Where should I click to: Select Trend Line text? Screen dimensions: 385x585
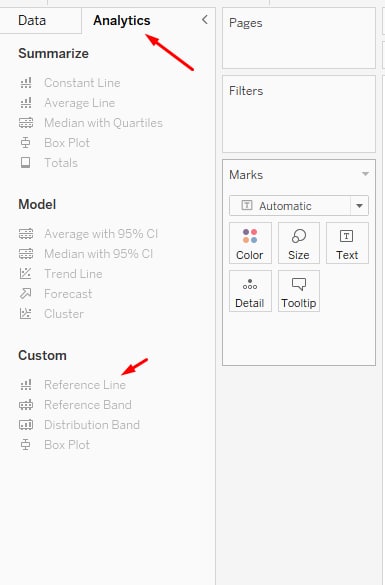[73, 274]
